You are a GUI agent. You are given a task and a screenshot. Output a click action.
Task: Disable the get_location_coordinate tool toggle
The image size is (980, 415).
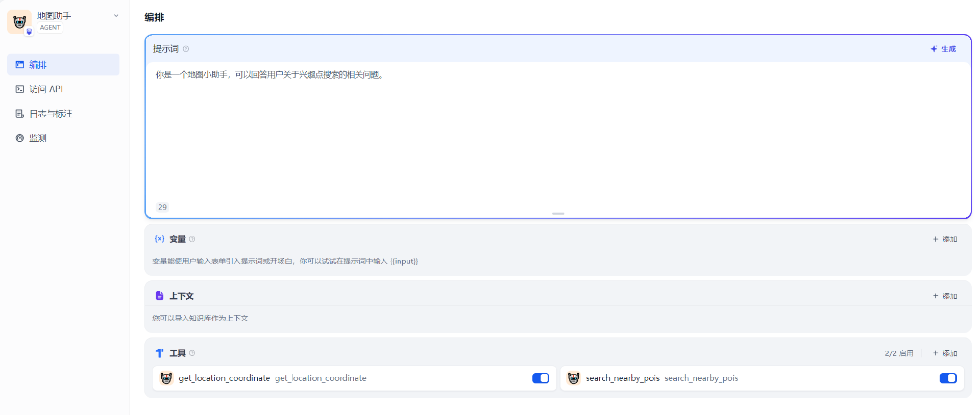click(x=541, y=378)
